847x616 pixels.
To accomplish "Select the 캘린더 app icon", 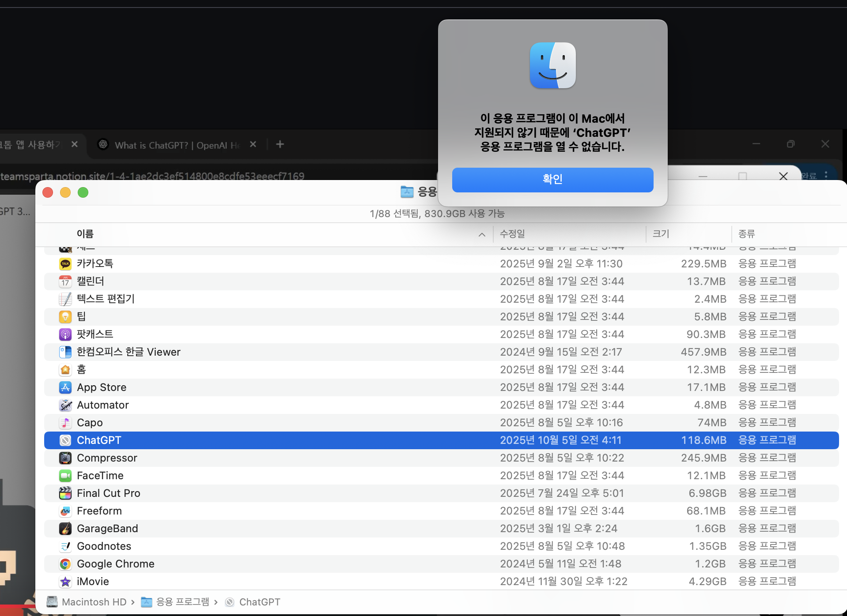I will point(65,282).
